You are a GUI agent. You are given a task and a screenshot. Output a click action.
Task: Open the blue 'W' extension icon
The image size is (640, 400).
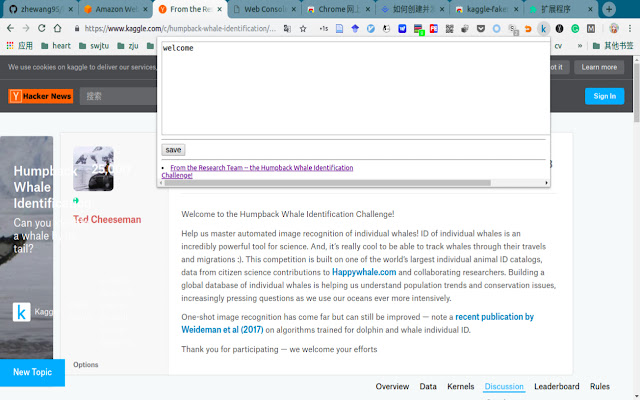pos(402,29)
